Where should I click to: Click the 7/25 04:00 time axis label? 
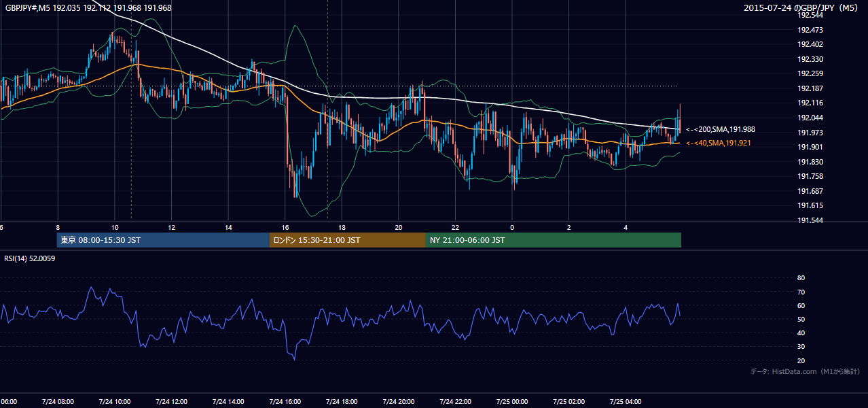pyautogui.click(x=625, y=401)
